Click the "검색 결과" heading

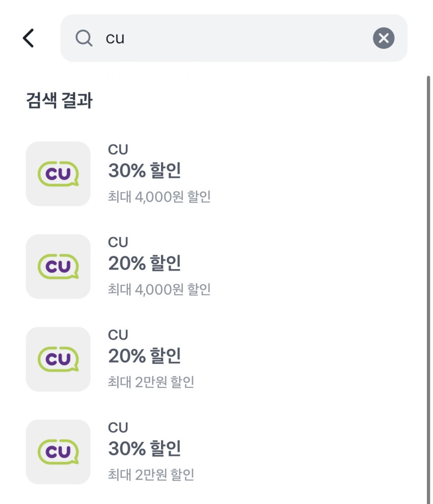[59, 101]
